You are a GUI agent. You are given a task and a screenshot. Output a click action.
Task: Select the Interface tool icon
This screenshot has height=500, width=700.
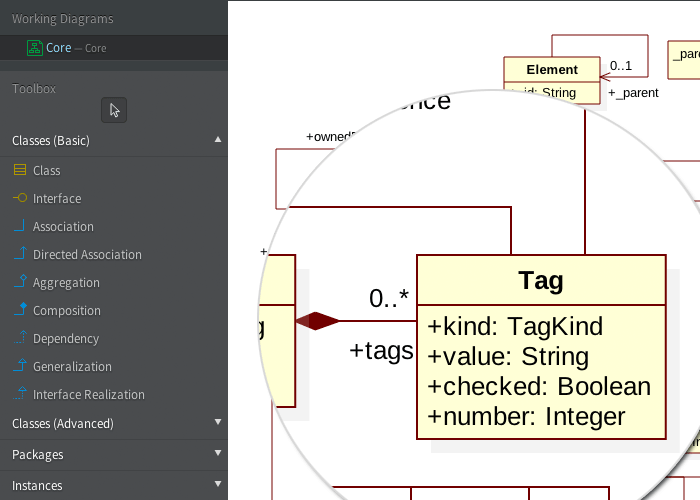pos(20,199)
